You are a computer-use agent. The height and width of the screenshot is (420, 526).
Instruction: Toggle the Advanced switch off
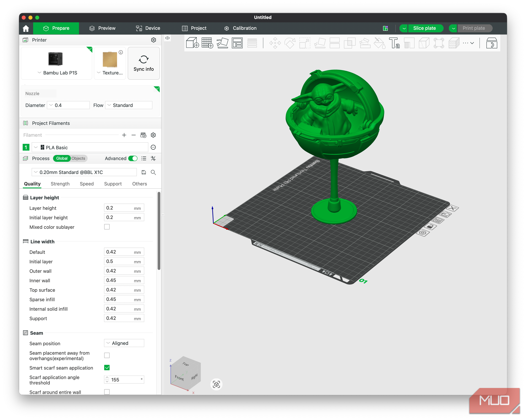coord(133,158)
